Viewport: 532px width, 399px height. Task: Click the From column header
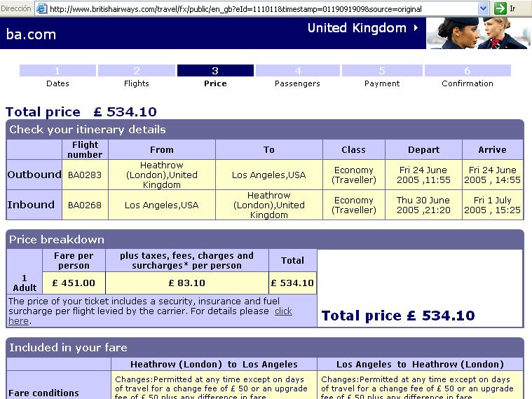point(161,149)
